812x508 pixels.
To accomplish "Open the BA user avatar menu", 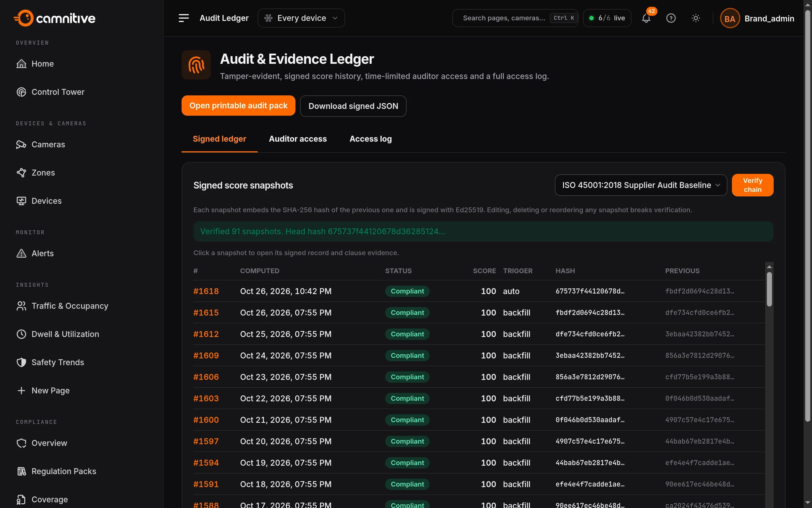I will [729, 18].
